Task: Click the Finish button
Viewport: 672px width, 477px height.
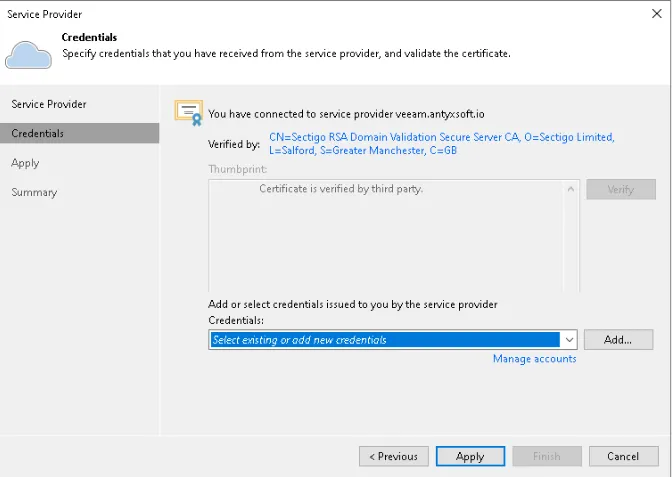Action: tap(546, 456)
